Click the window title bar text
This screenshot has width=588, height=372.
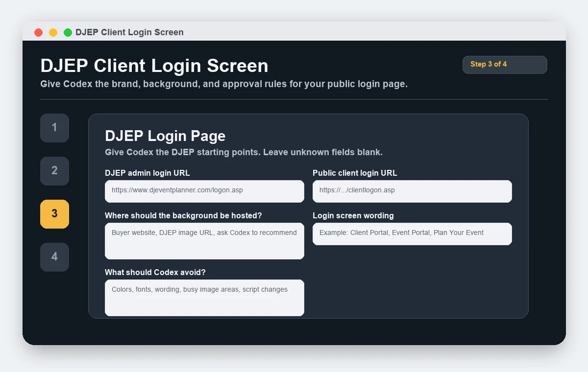click(129, 32)
